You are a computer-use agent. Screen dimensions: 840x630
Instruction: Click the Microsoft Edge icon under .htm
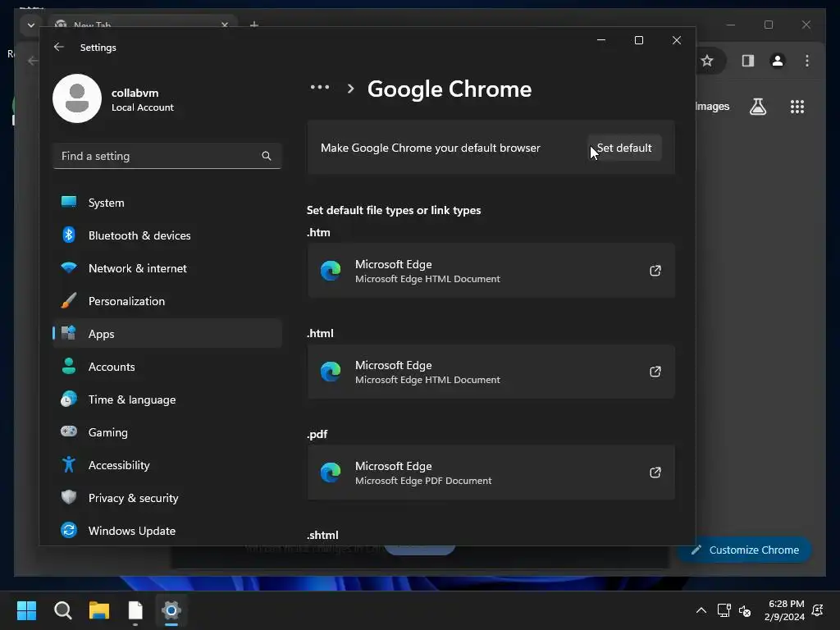(x=331, y=271)
